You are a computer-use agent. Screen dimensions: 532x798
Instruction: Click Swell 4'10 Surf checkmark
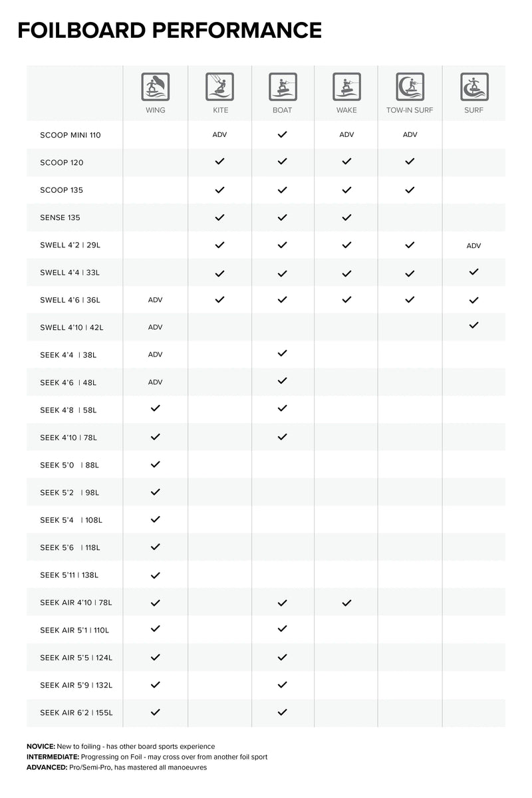point(474,326)
